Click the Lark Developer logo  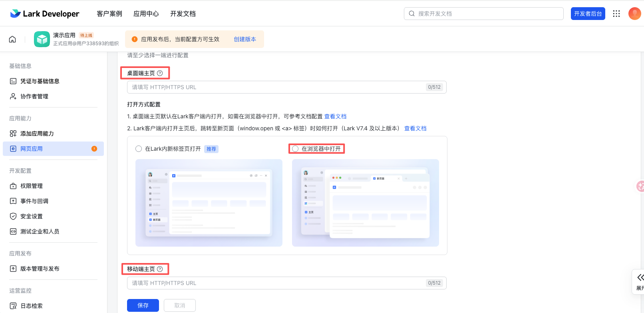tap(45, 14)
